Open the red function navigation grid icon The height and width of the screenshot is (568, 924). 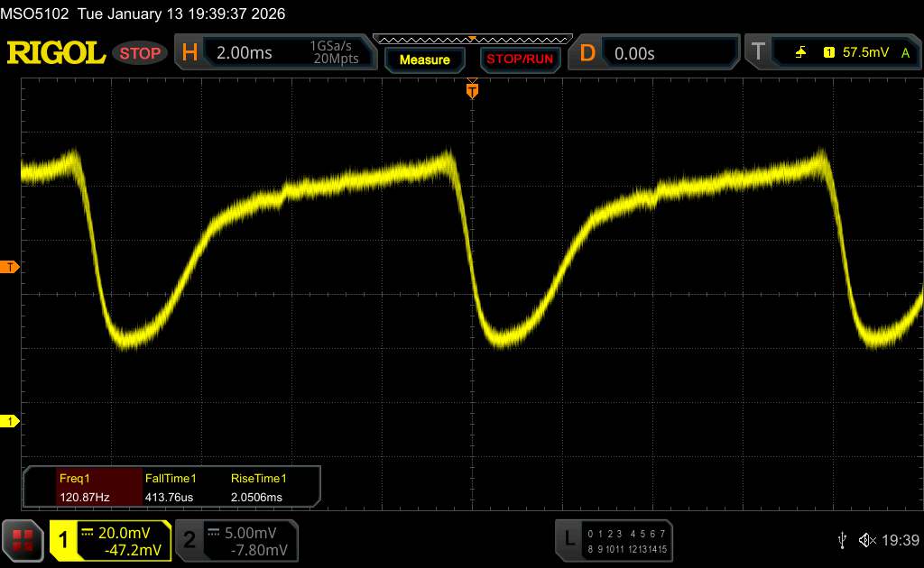point(23,539)
